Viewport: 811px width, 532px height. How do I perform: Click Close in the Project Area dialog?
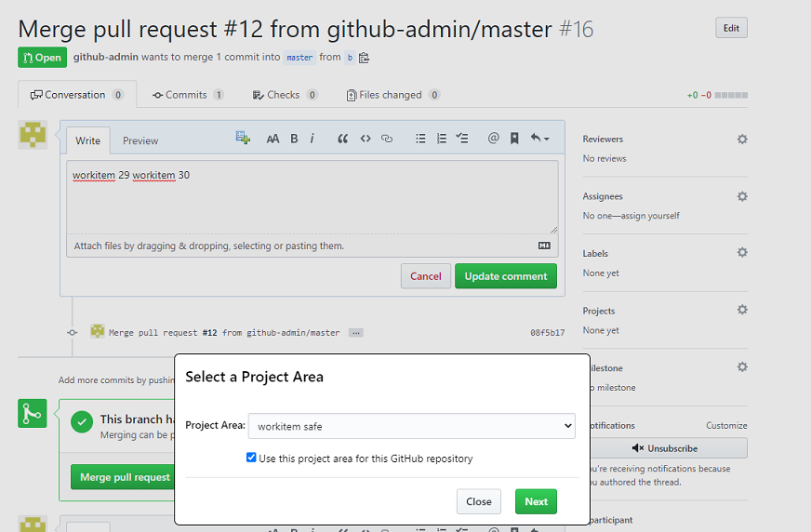(479, 501)
